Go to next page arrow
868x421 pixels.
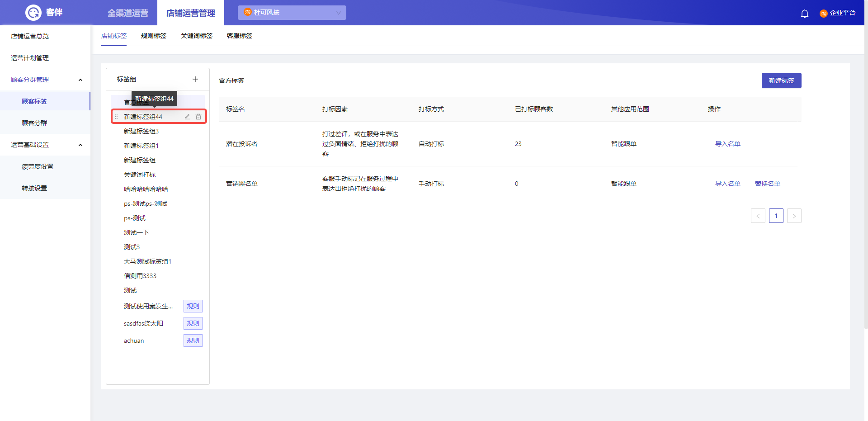tap(794, 216)
